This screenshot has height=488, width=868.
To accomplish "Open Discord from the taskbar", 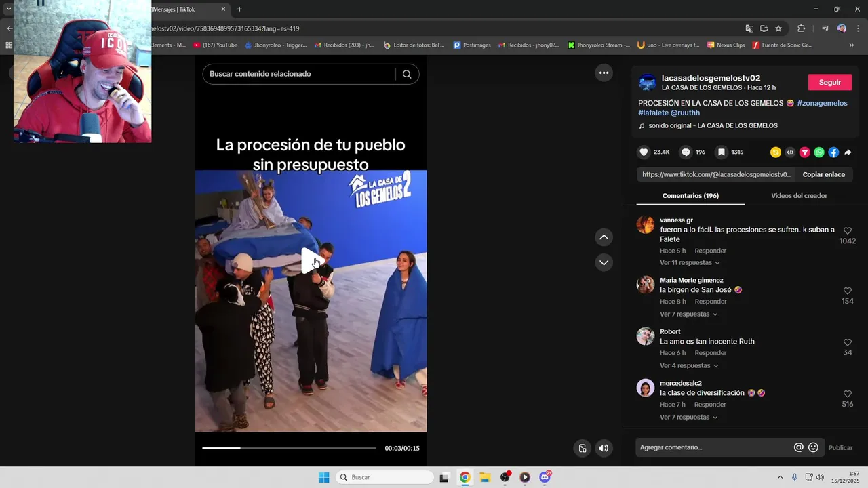I will click(x=545, y=477).
